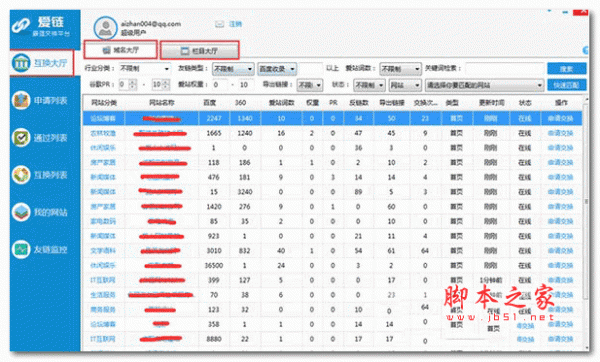Screen dimensions: 600x362
Task: Sort by the 更新时间 column header
Action: (x=492, y=103)
